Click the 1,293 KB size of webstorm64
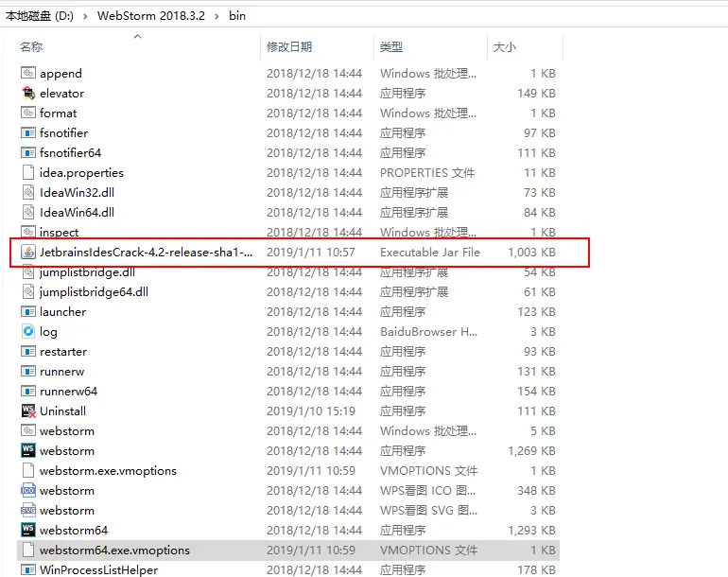Screen dimensions: 728x577 tap(531, 530)
